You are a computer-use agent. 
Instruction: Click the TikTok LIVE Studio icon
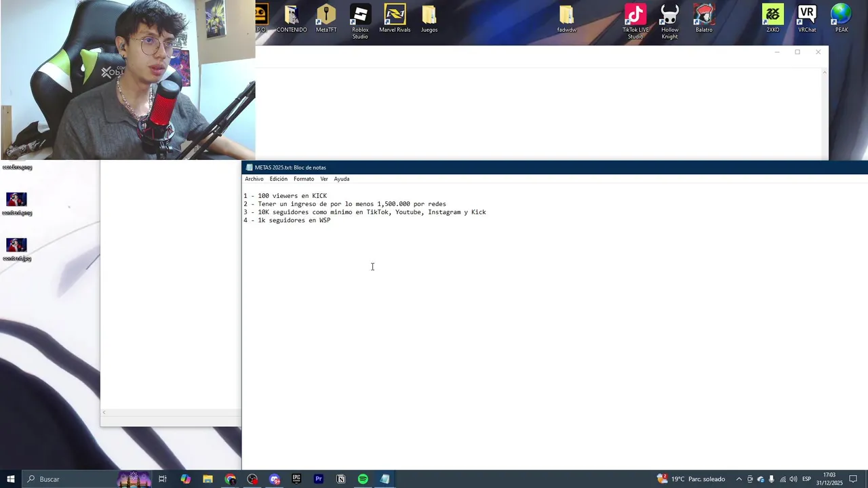(635, 22)
